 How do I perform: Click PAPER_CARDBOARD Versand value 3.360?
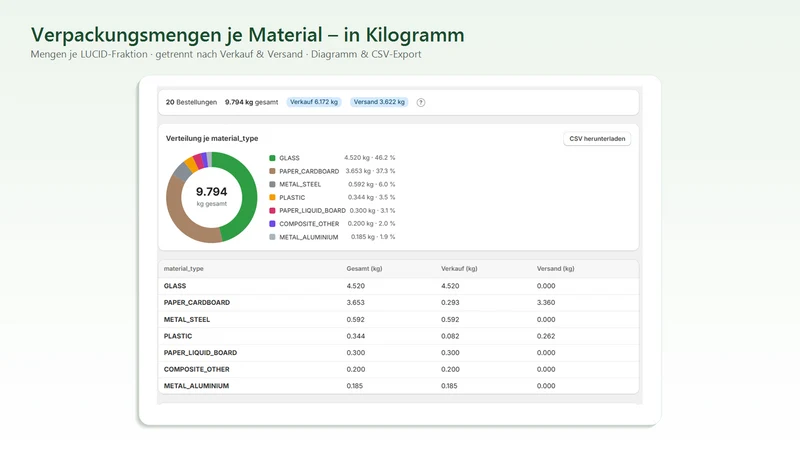click(546, 303)
